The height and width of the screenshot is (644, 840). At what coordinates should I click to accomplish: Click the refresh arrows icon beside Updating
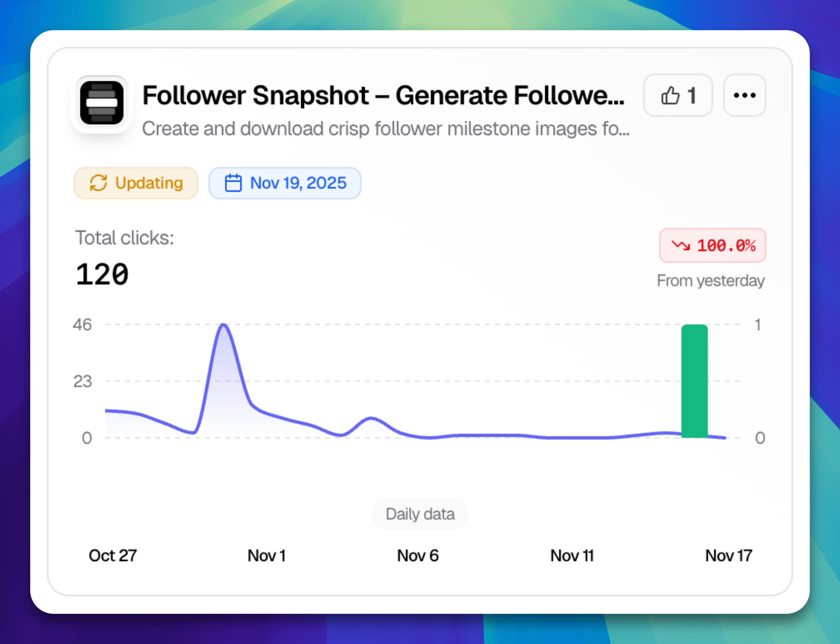tap(98, 183)
